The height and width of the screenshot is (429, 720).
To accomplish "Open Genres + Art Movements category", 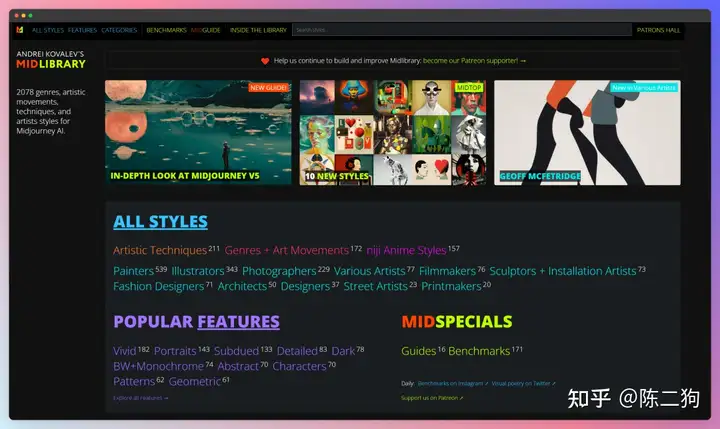I will (287, 250).
